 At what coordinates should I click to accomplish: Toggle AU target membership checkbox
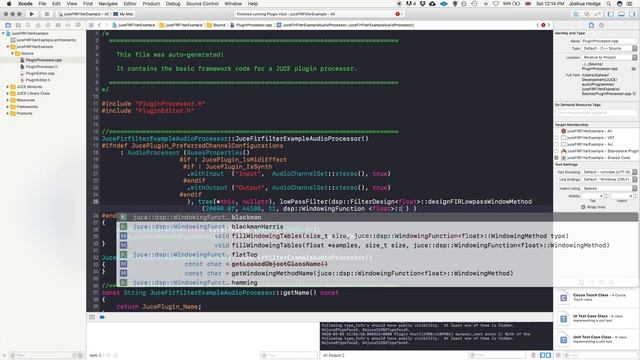[x=556, y=144]
